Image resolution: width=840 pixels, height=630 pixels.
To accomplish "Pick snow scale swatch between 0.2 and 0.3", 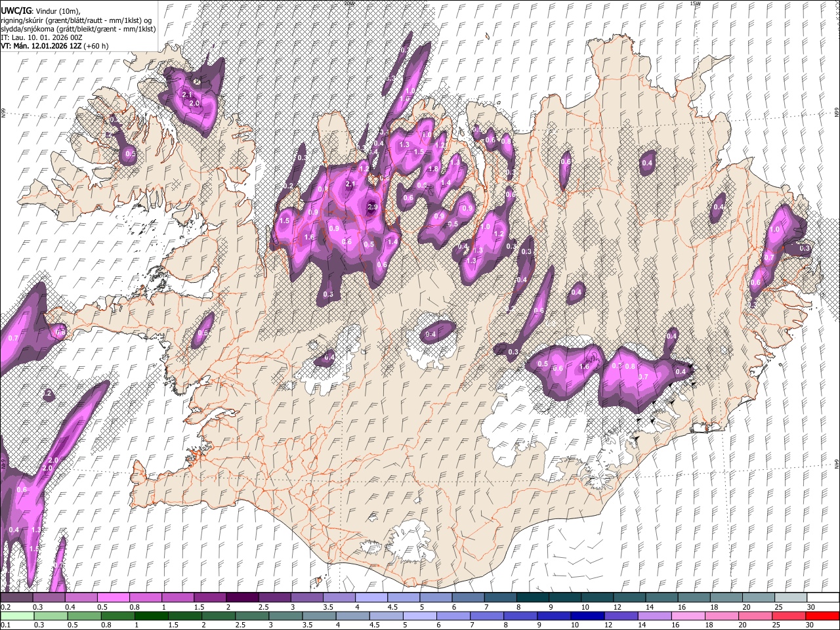I will [x=16, y=597].
